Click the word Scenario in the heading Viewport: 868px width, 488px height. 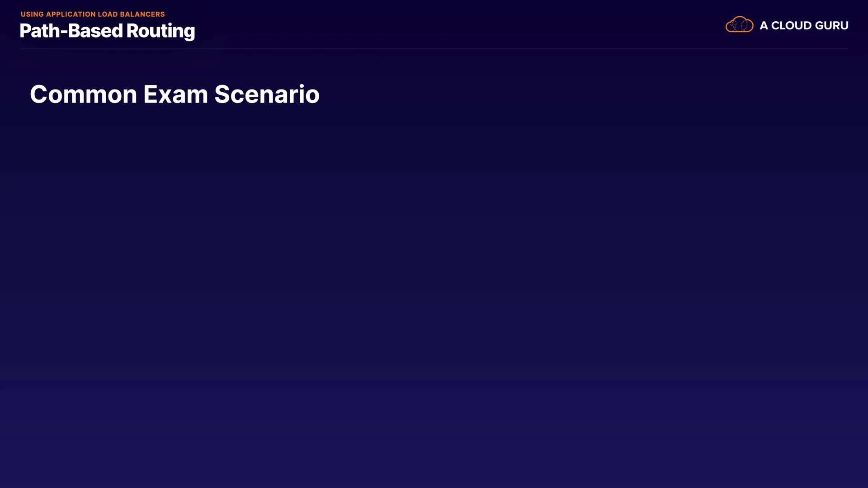267,94
